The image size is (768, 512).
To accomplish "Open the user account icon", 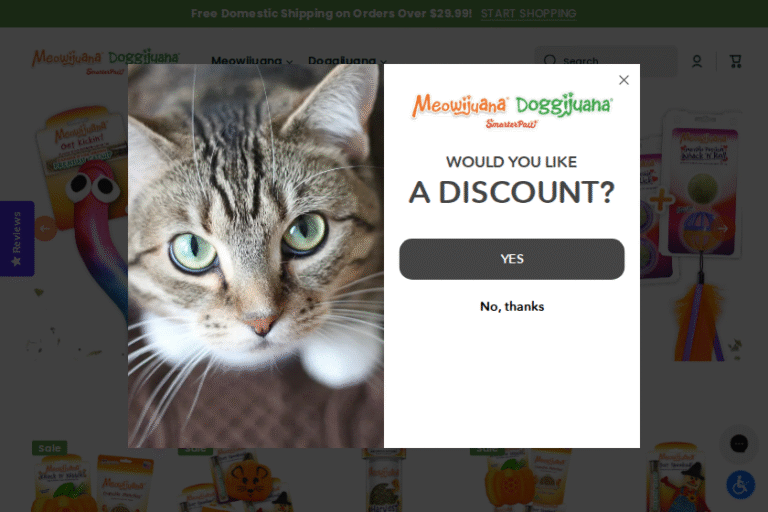I will pyautogui.click(x=696, y=61).
